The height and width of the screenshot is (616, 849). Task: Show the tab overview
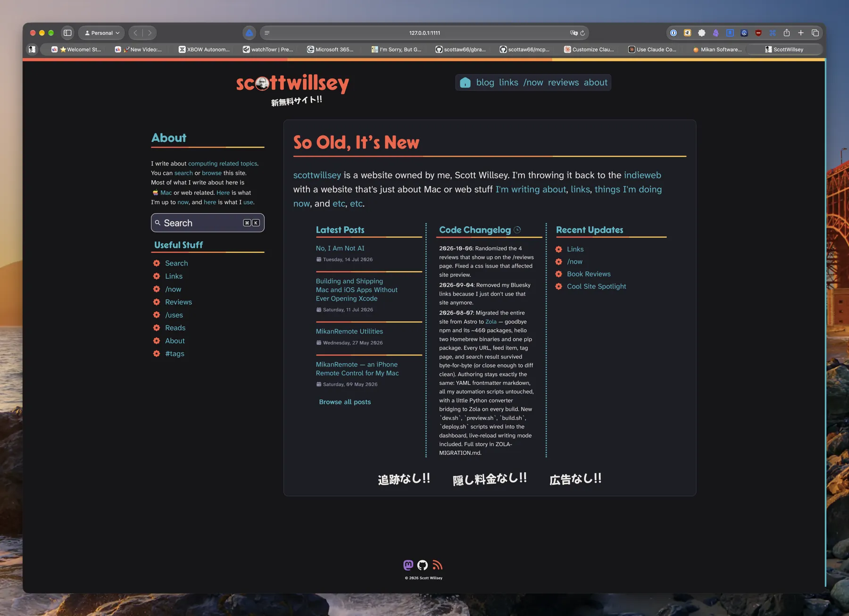pyautogui.click(x=815, y=33)
